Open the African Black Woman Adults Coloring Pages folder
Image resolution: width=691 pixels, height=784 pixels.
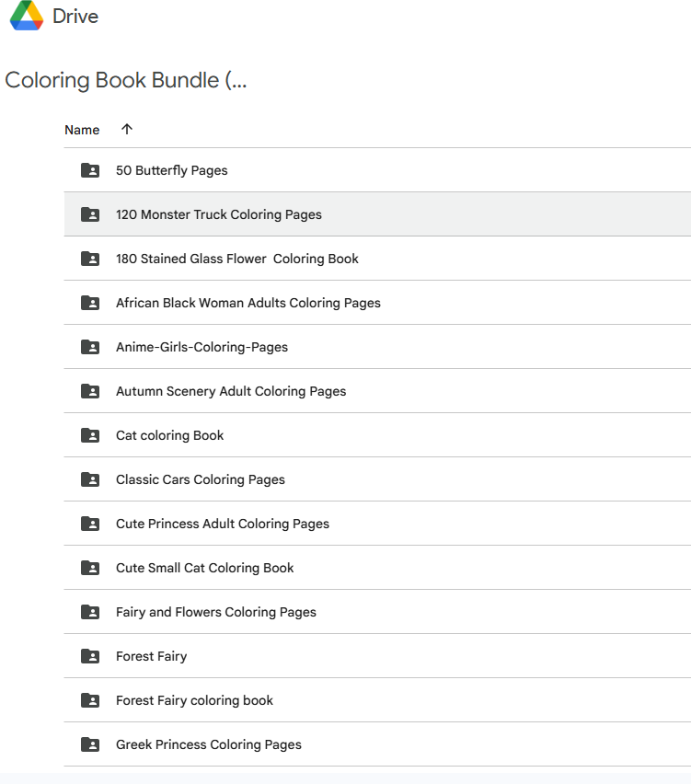pos(248,303)
